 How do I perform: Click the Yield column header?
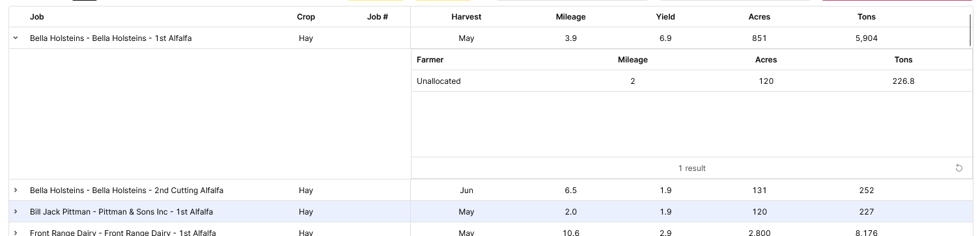[x=665, y=17]
